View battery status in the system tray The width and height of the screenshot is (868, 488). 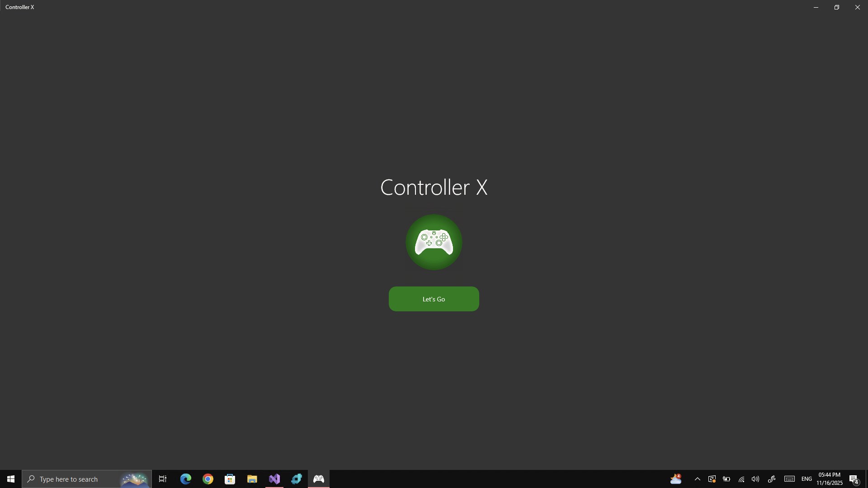pos(726,479)
